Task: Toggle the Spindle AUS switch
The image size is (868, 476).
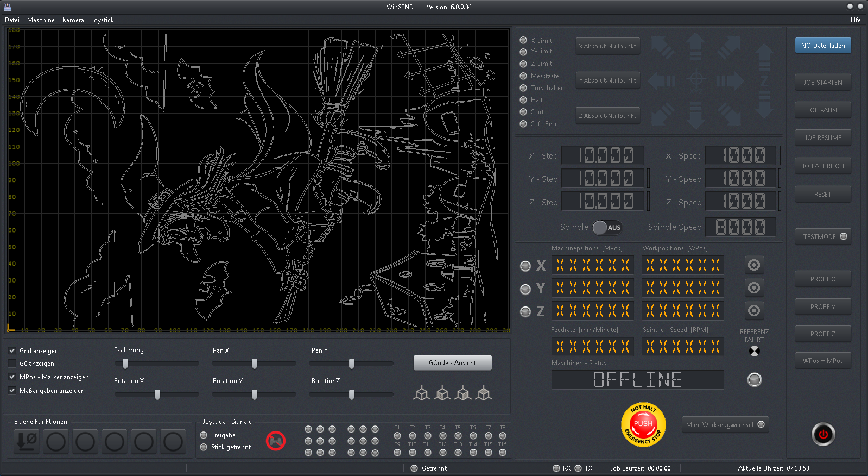Action: coord(607,227)
